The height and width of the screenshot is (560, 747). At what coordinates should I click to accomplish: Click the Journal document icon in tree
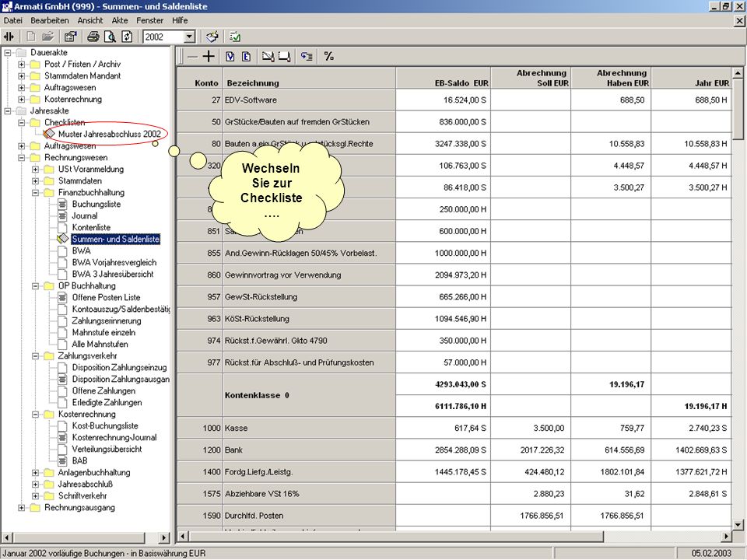pos(62,215)
